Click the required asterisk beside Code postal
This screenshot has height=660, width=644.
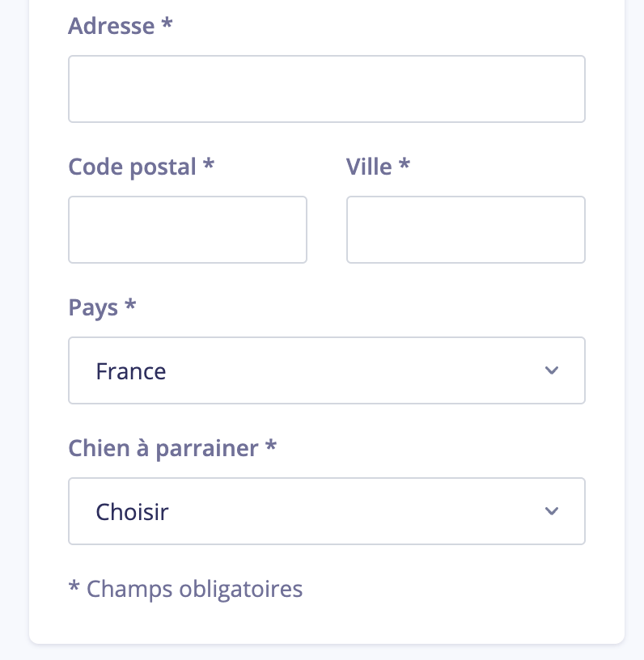coord(209,164)
